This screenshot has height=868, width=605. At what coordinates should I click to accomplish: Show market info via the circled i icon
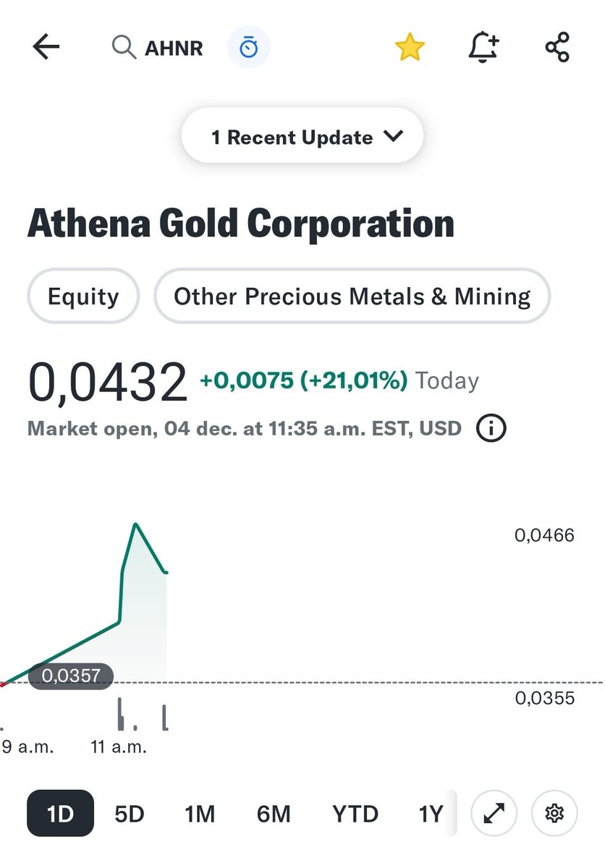(491, 428)
